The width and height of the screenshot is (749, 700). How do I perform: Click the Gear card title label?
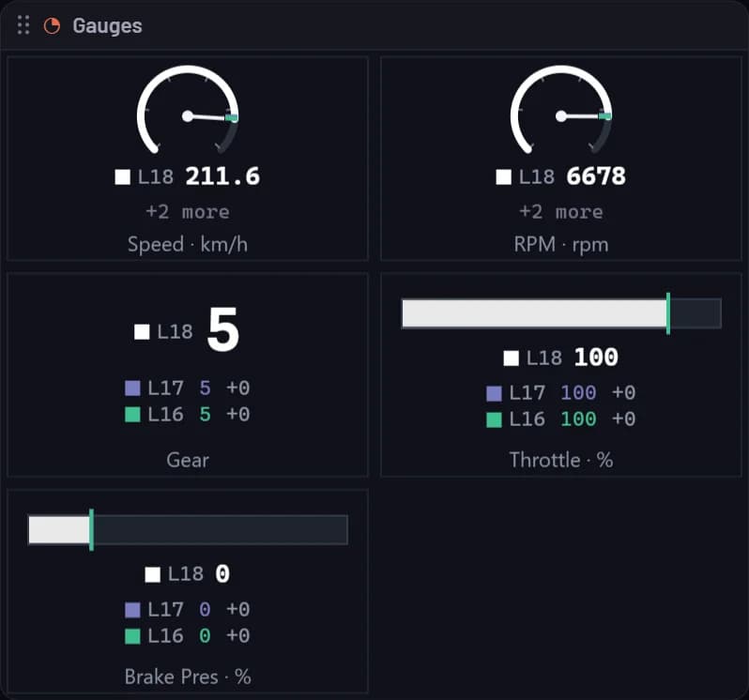(188, 461)
